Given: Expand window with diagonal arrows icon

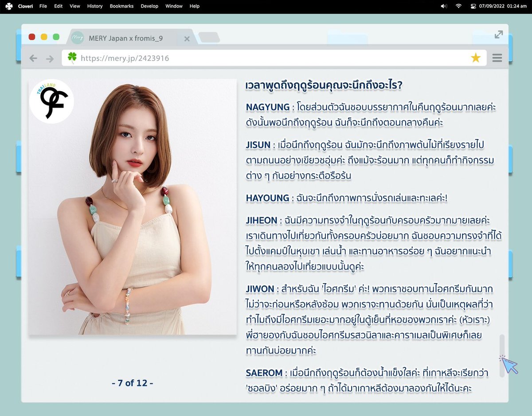Looking at the screenshot, I should tap(499, 34).
